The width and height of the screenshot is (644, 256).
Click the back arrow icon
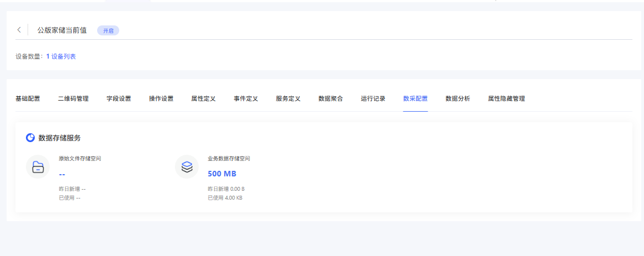pyautogui.click(x=19, y=30)
